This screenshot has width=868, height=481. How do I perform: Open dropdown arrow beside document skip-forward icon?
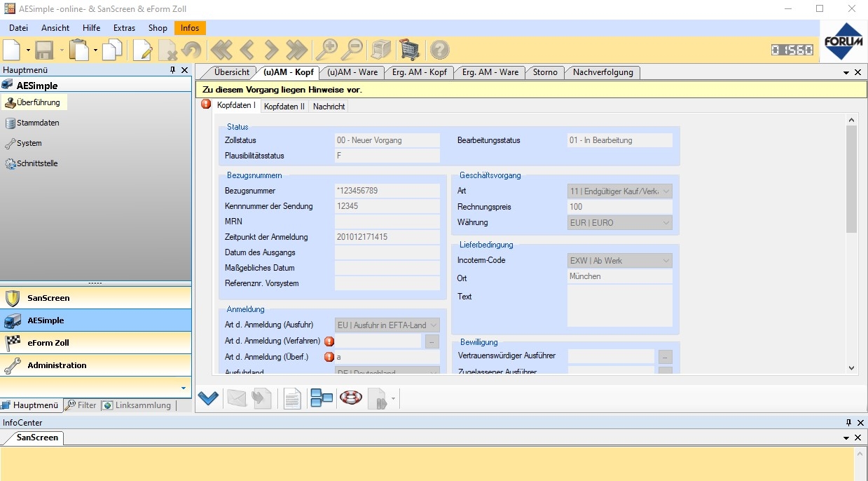pos(394,399)
